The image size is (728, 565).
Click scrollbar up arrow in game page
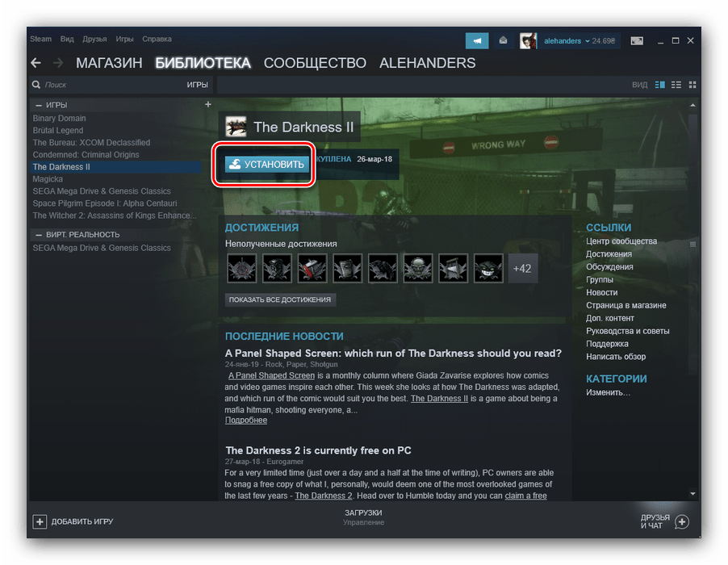click(x=692, y=106)
